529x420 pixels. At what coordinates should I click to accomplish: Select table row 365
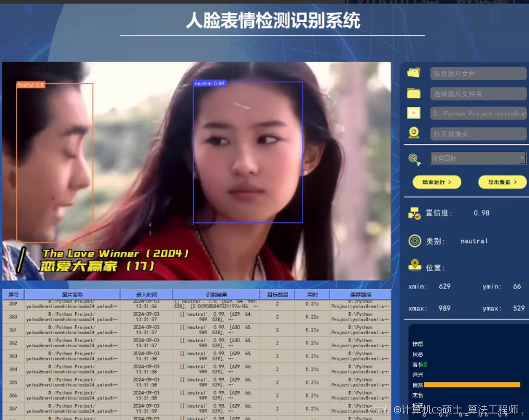[x=197, y=383]
